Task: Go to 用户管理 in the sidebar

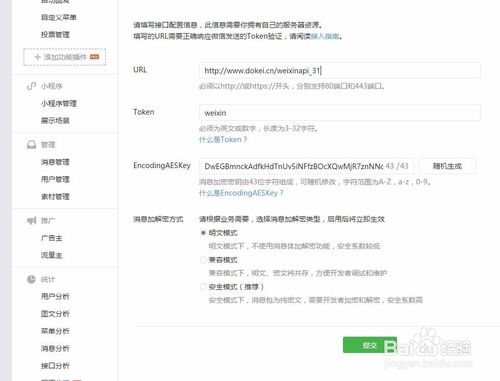Action: click(x=55, y=179)
